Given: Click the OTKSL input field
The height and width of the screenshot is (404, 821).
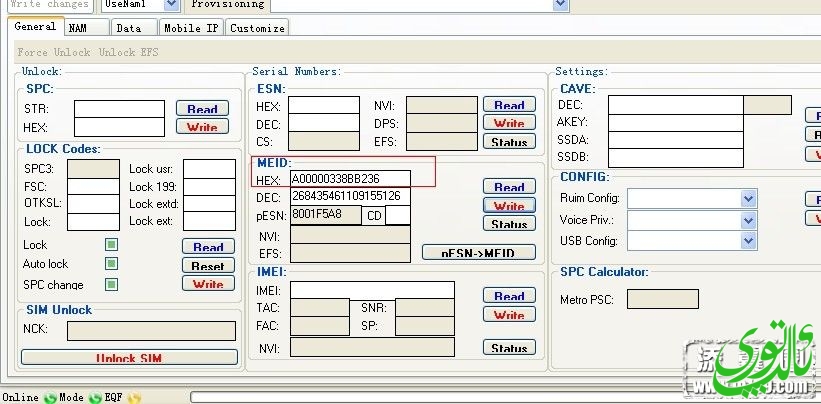Looking at the screenshot, I should [93, 204].
